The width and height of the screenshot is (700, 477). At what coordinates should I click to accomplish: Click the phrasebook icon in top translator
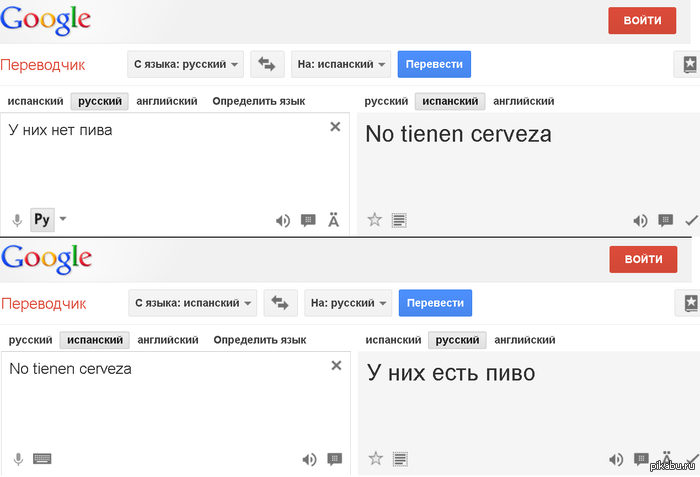tap(688, 64)
